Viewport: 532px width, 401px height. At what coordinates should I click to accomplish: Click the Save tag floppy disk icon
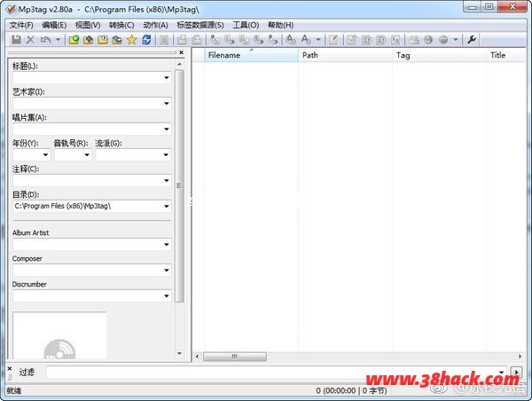(x=16, y=40)
